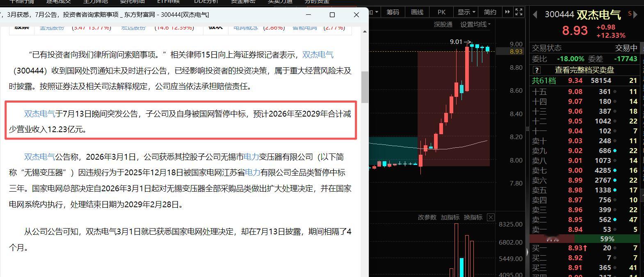
Task: Open the 筹码 chip distribution view
Action: (x=393, y=12)
